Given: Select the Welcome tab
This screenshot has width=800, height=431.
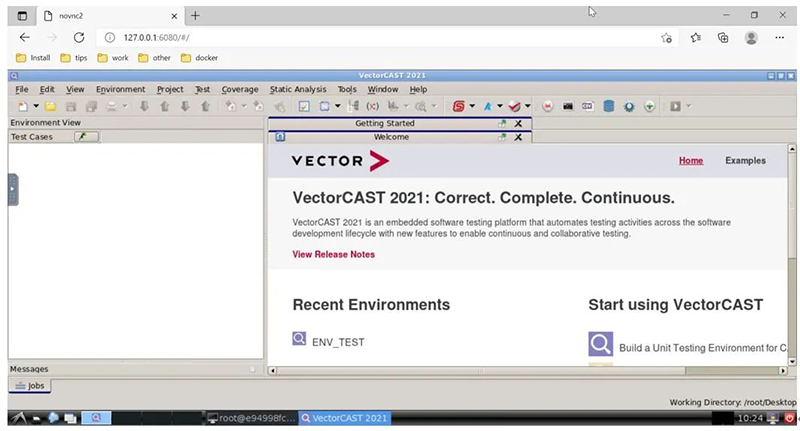Looking at the screenshot, I should [x=391, y=137].
